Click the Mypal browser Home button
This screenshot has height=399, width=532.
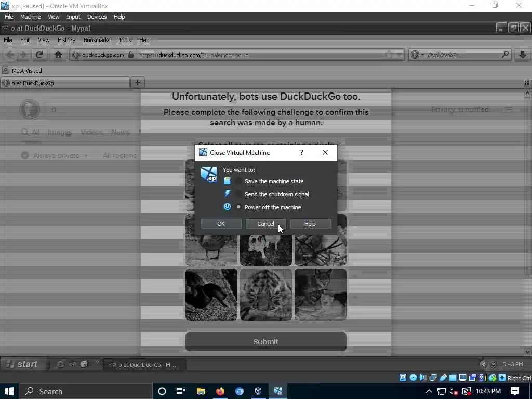click(58, 55)
